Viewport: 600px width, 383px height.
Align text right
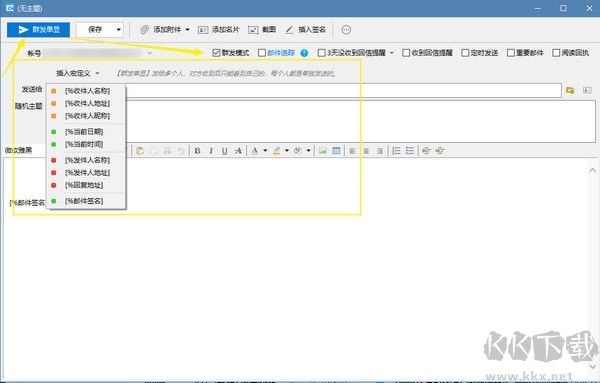(380, 151)
